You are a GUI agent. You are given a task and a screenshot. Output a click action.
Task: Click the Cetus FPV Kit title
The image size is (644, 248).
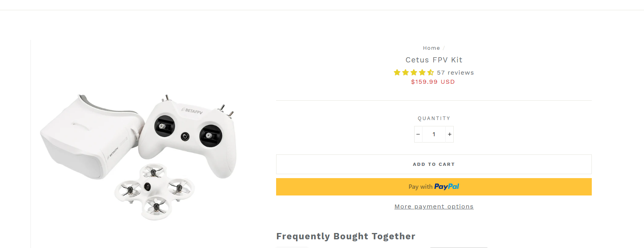pyautogui.click(x=434, y=60)
